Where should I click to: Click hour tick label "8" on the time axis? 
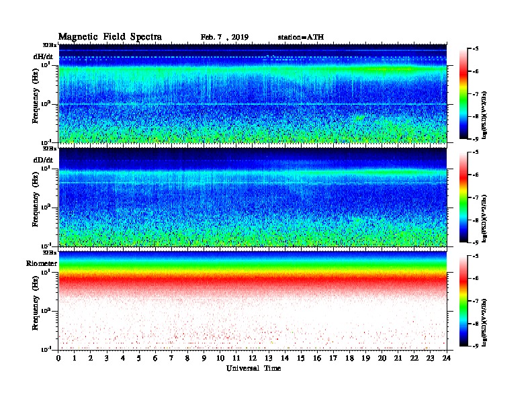click(187, 359)
